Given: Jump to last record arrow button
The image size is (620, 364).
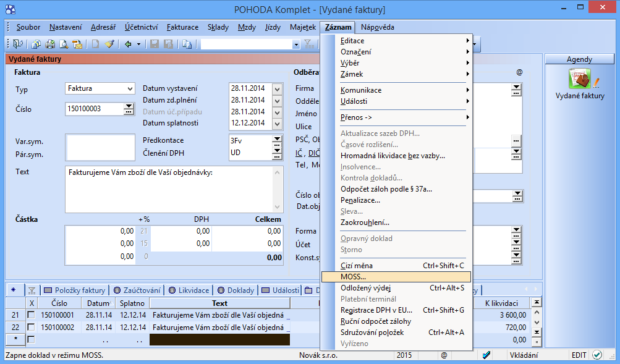Looking at the screenshot, I should tap(536, 332).
